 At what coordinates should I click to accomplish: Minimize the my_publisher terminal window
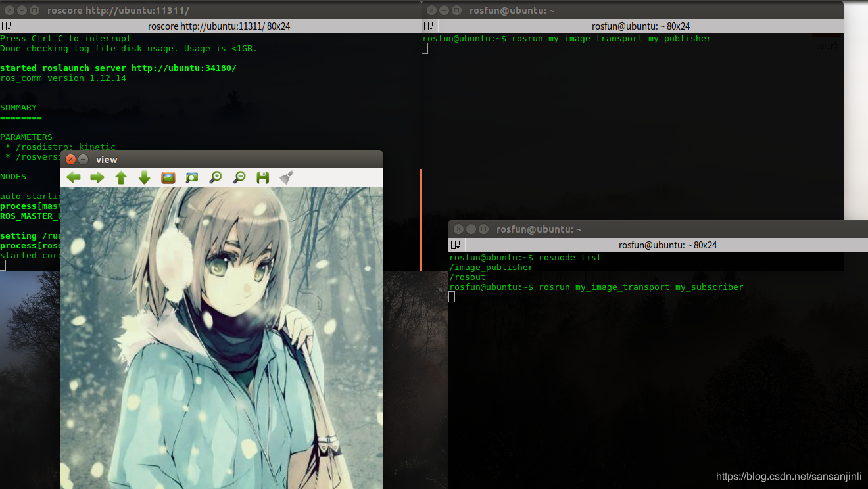coord(444,11)
